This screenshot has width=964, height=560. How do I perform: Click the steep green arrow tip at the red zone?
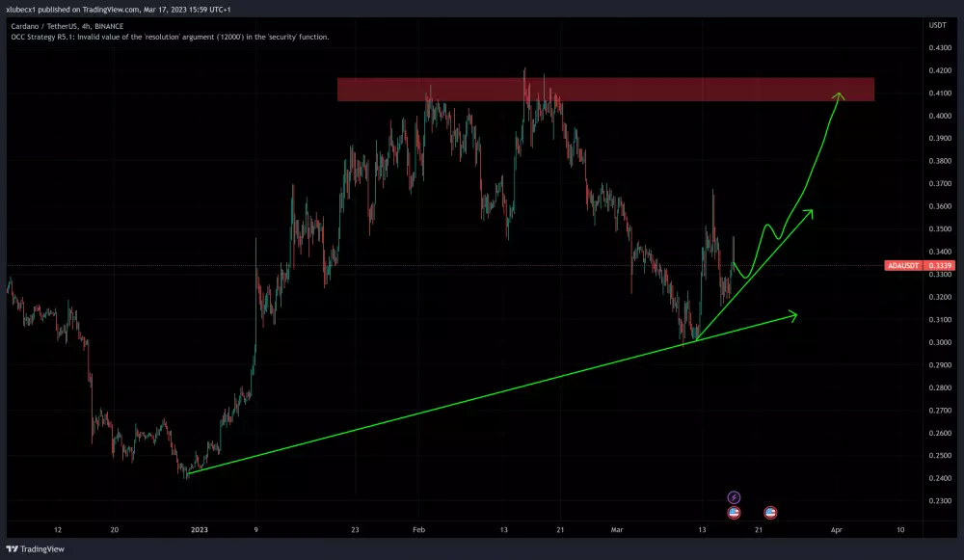coord(839,94)
